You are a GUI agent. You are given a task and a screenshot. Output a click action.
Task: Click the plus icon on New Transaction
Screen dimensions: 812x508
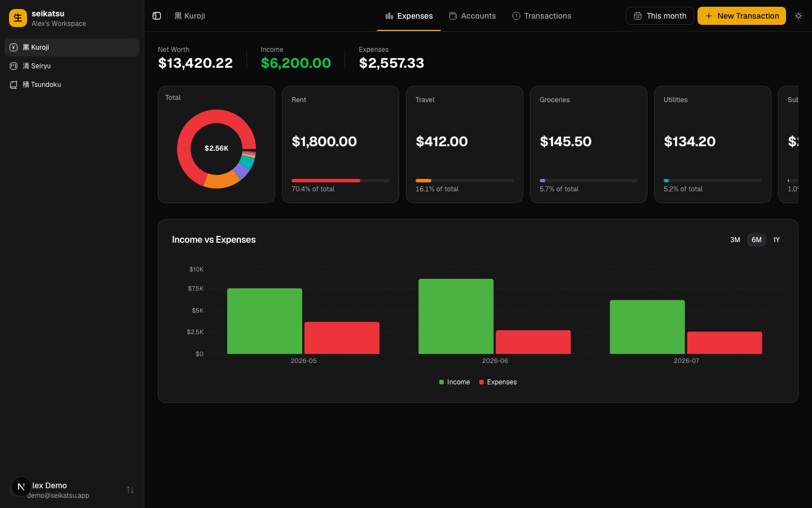(709, 16)
